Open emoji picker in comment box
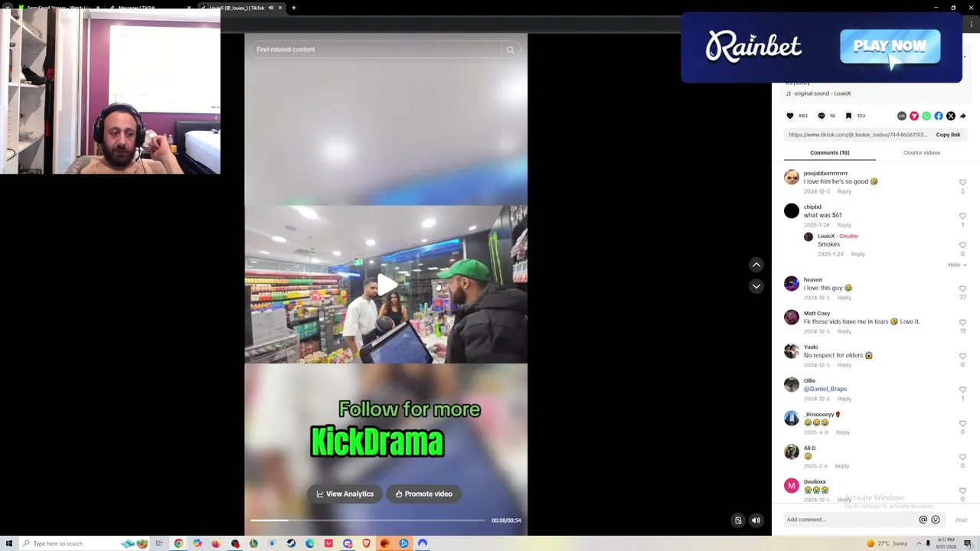The height and width of the screenshot is (551, 980). (935, 520)
